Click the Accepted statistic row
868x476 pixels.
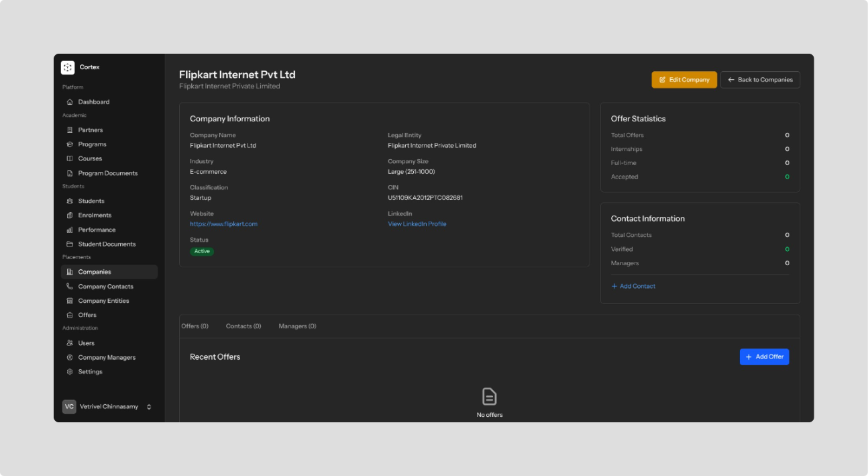tap(700, 177)
